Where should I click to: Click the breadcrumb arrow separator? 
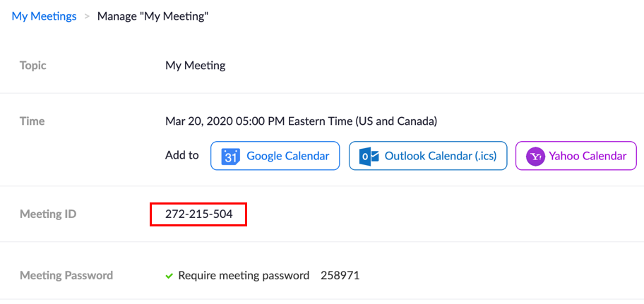coord(87,17)
